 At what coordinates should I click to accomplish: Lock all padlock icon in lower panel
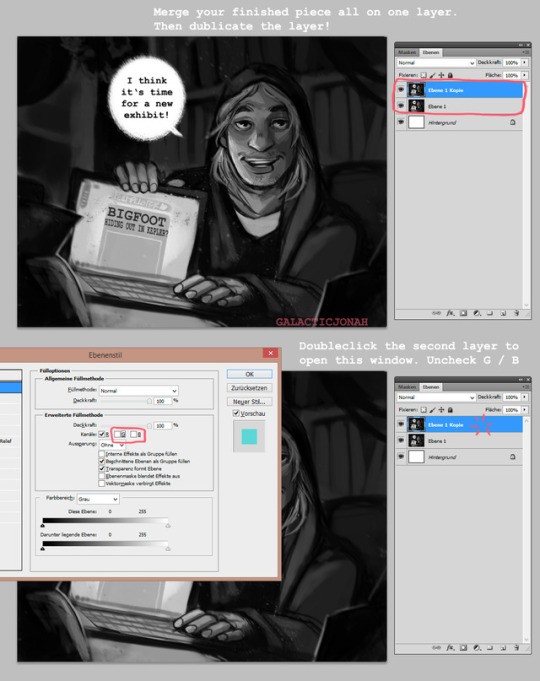coord(450,410)
